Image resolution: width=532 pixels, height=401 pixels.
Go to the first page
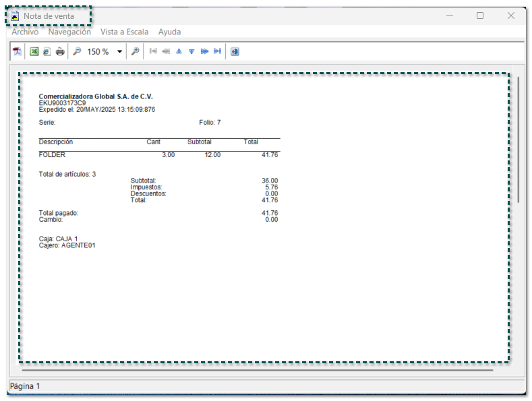click(153, 51)
